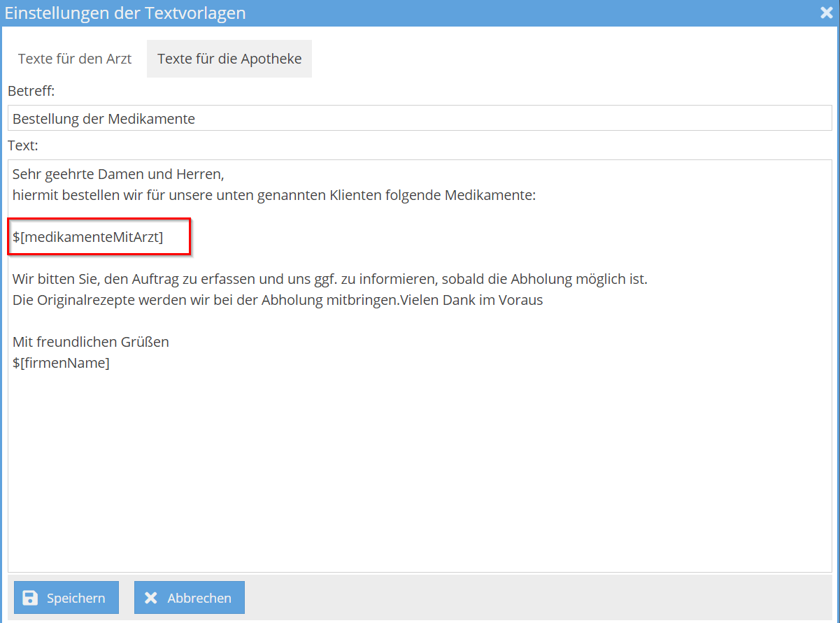This screenshot has width=840, height=623.
Task: Click the 'Text:' label above the text box
Action: click(23, 146)
